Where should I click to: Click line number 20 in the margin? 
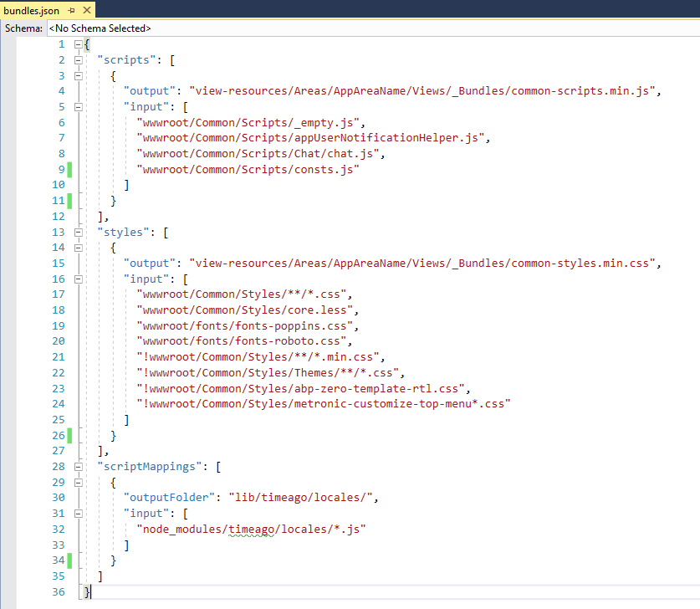pos(58,341)
